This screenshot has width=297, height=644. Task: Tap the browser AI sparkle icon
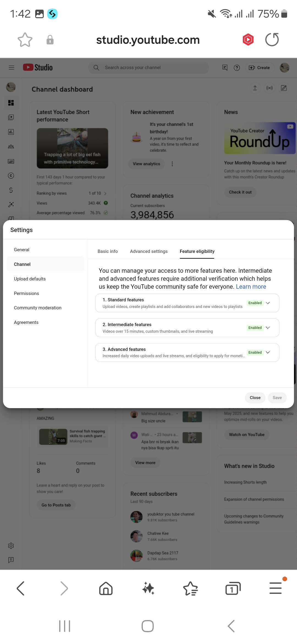click(x=148, y=588)
